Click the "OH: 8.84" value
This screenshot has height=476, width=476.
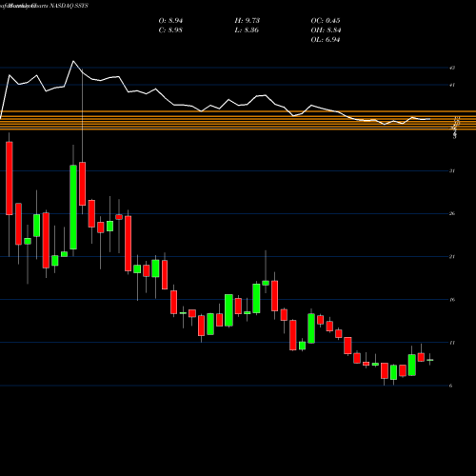point(326,30)
